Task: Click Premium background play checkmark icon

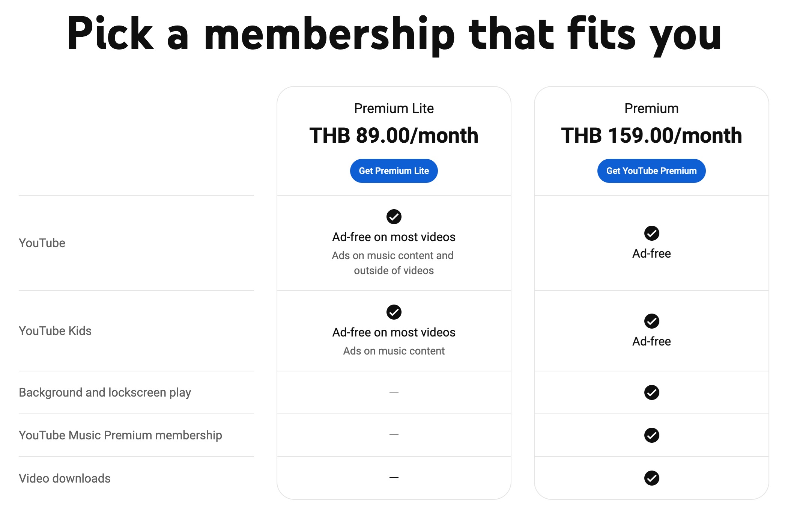Action: tap(651, 392)
